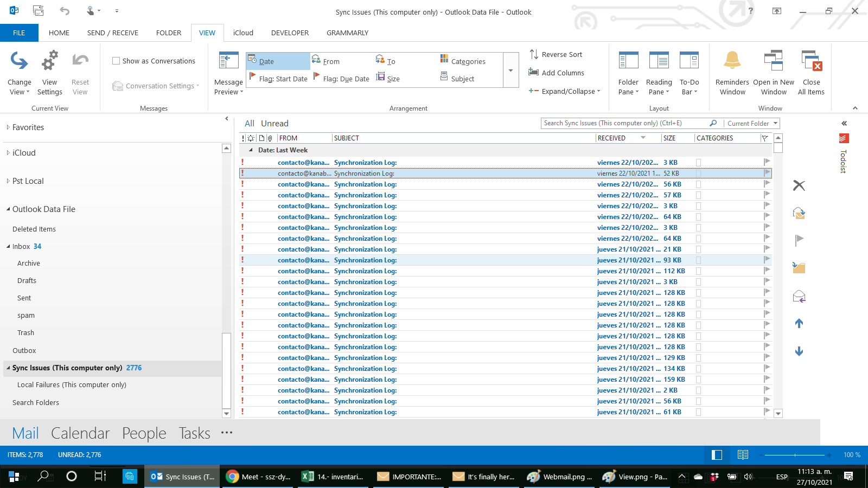
Task: Arrange messages by Date
Action: (x=278, y=61)
